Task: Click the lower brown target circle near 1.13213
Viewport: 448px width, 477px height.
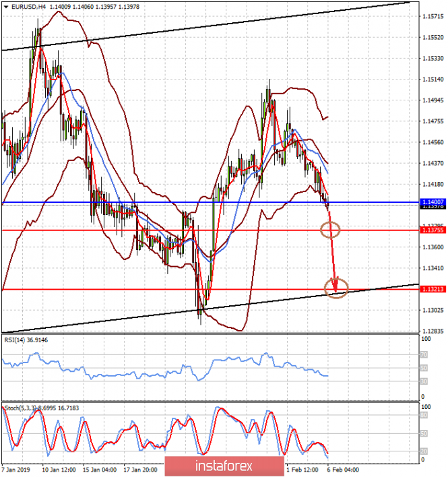Action: (x=336, y=288)
